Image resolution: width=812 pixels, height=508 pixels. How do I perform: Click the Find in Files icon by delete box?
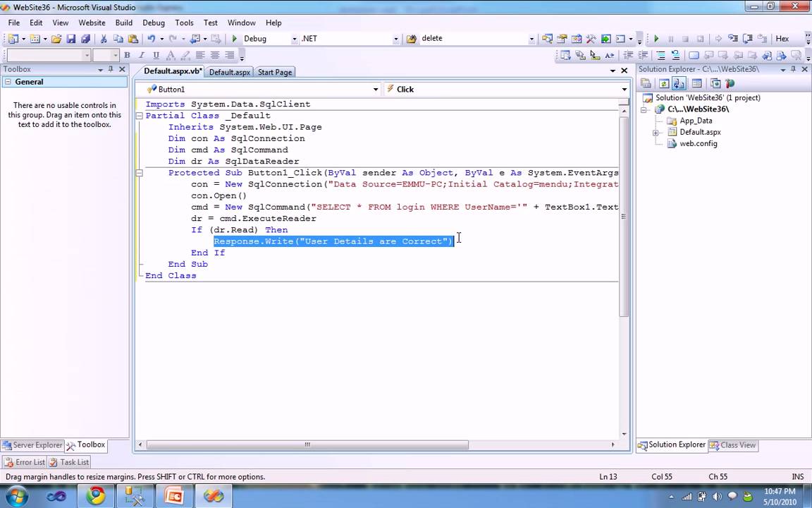412,39
